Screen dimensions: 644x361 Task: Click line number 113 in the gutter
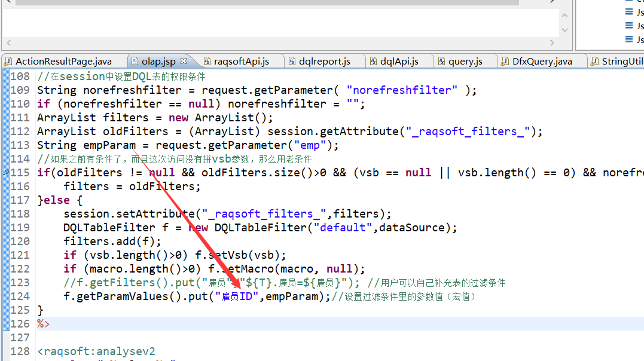20,145
